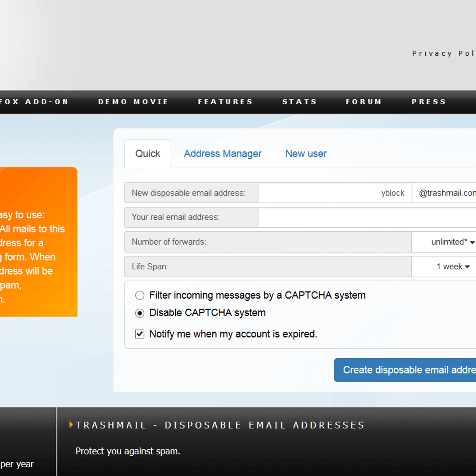Open the Firefox Add-on navigation link
Screen dimensions: 476x476
[x=34, y=102]
